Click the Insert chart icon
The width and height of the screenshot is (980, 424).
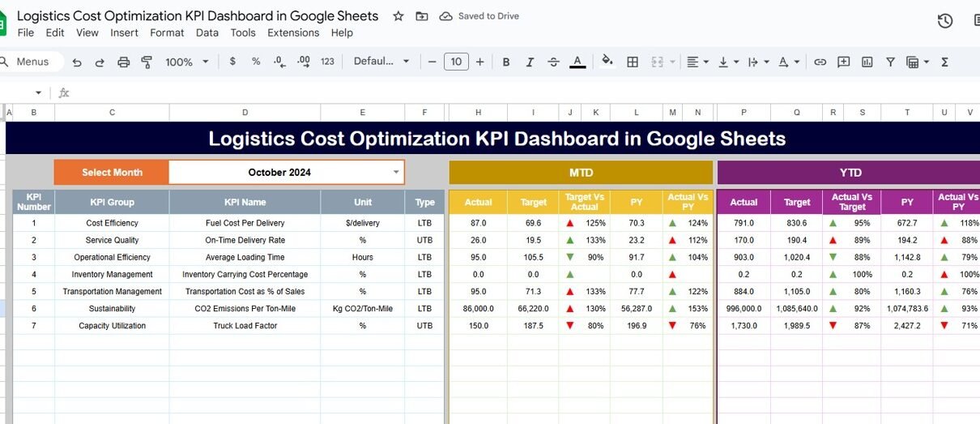pyautogui.click(x=867, y=62)
